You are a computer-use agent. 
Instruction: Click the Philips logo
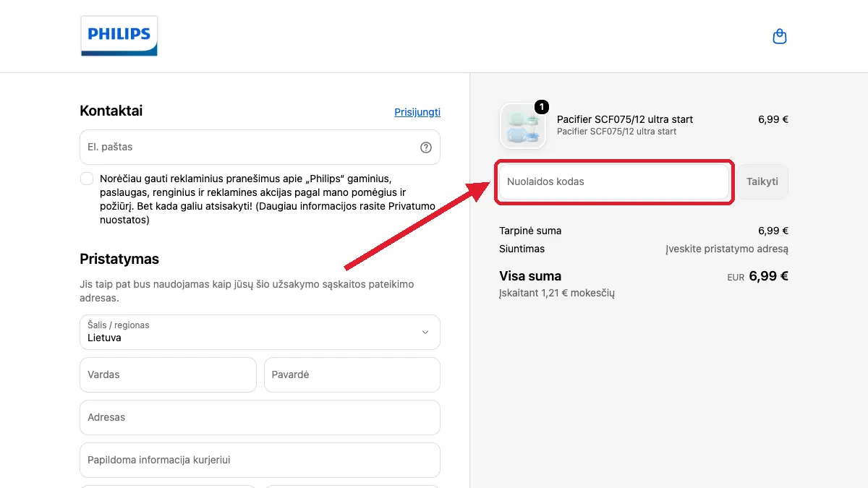coord(119,35)
